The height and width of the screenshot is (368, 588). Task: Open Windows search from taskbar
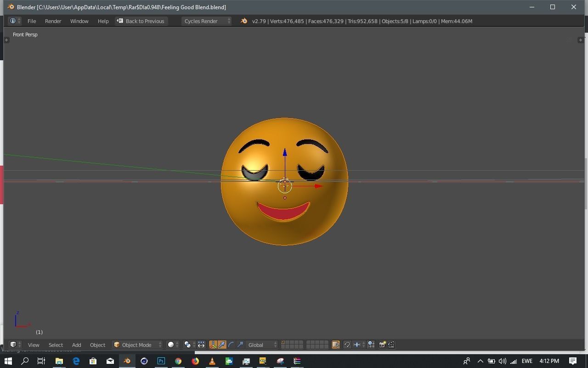tap(25, 361)
